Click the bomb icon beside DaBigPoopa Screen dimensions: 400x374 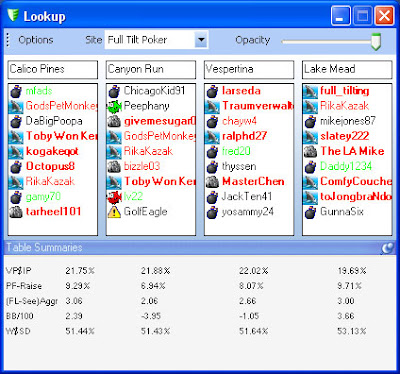16,121
